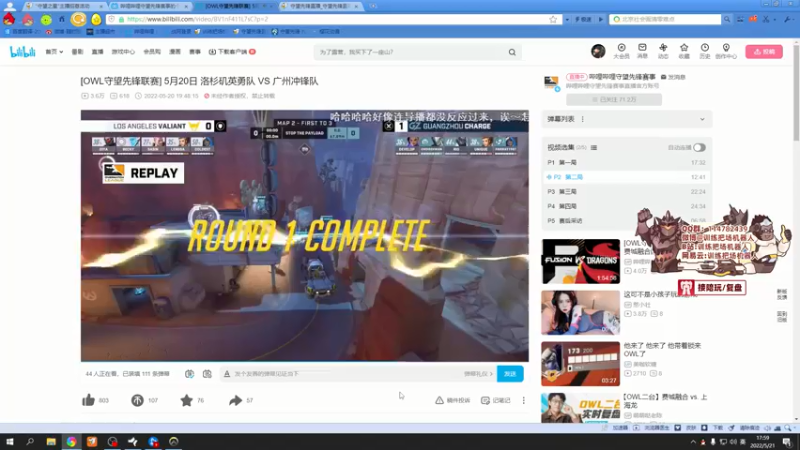This screenshot has height=450, width=800.
Task: Open the 他来了 他来了 recommended video thumbnail
Action: point(581,364)
